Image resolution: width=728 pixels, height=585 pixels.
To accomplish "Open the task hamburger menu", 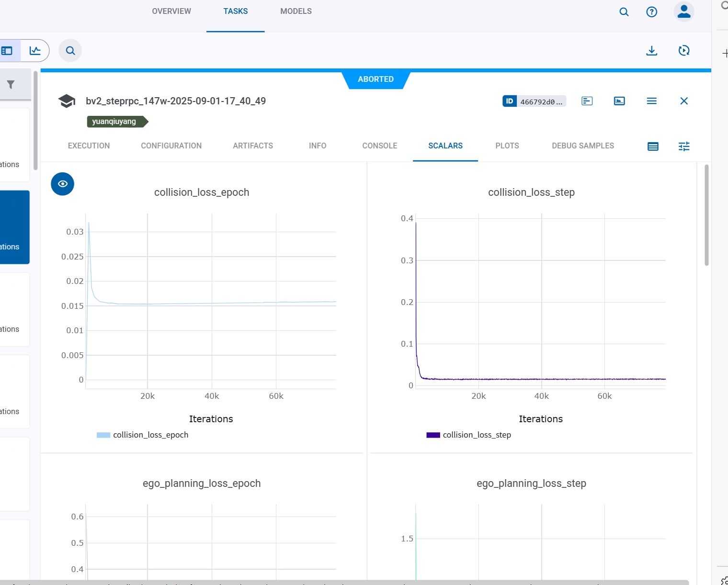I will (x=652, y=101).
